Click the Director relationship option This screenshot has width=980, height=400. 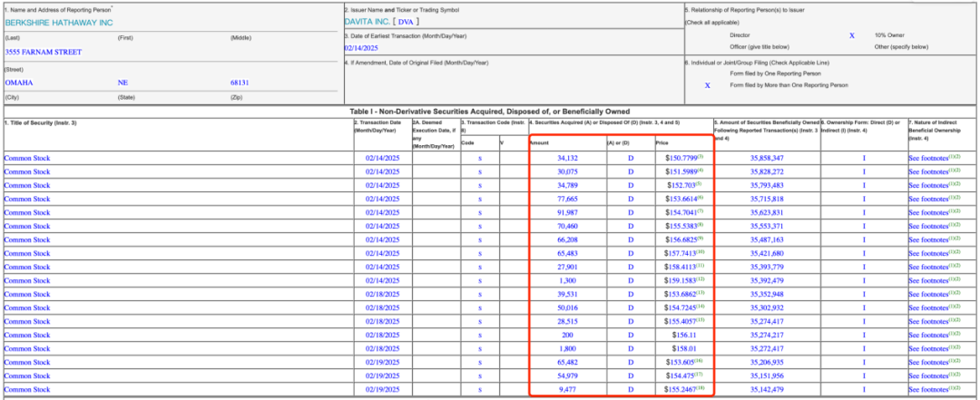(x=740, y=35)
